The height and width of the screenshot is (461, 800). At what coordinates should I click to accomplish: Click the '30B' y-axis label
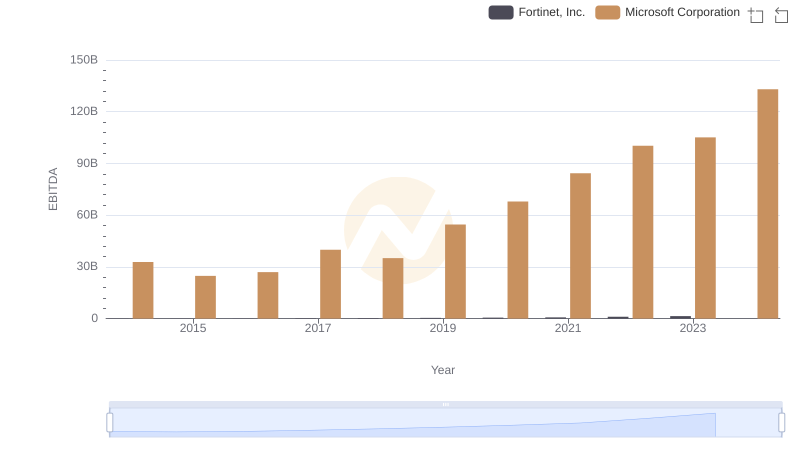pyautogui.click(x=87, y=266)
